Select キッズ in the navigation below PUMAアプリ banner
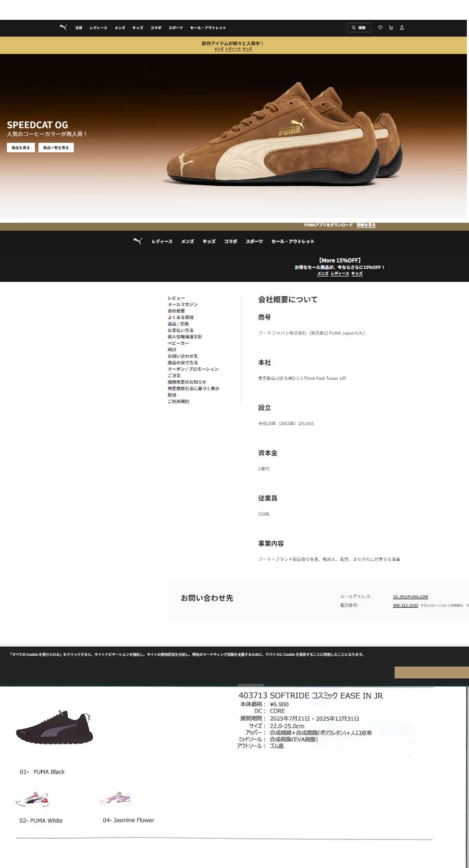The height and width of the screenshot is (868, 469). pos(209,242)
